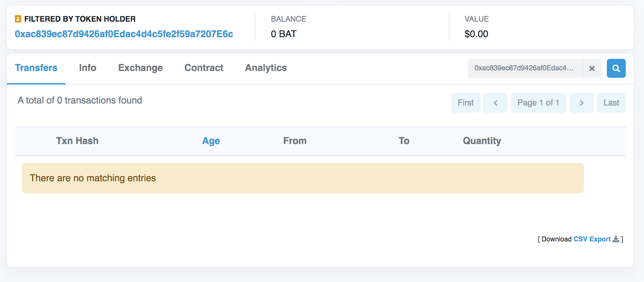This screenshot has height=282, width=644.
Task: Clear the address filter with the X icon
Action: [x=592, y=68]
